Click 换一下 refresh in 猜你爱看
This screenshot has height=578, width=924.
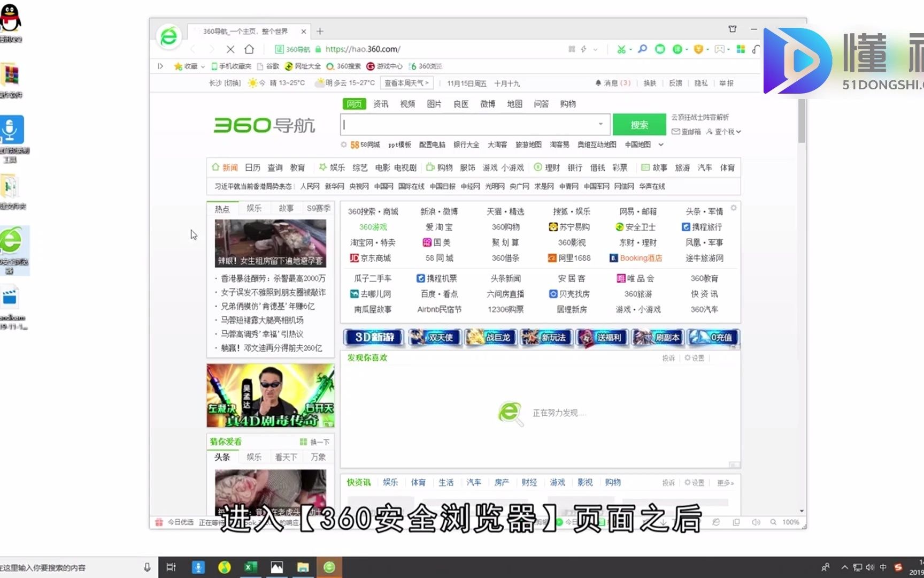pyautogui.click(x=314, y=442)
